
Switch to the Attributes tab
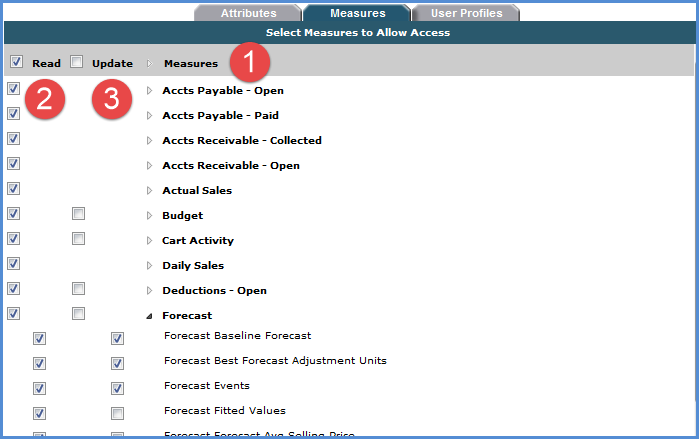pyautogui.click(x=247, y=13)
